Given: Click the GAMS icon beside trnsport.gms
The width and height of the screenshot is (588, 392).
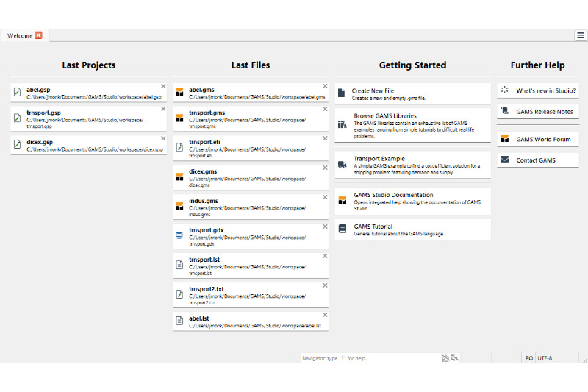Looking at the screenshot, I should coord(179,118).
